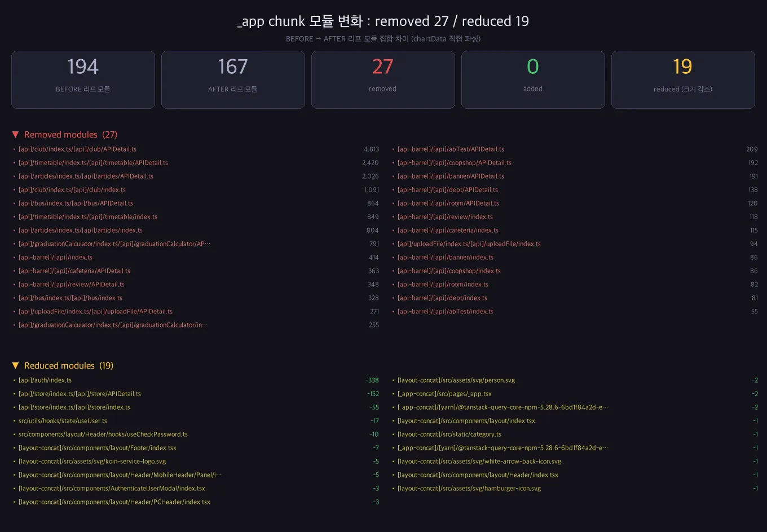Select the articles/index.ts removed module
Viewport: 767px width, 532px height.
[195, 230]
